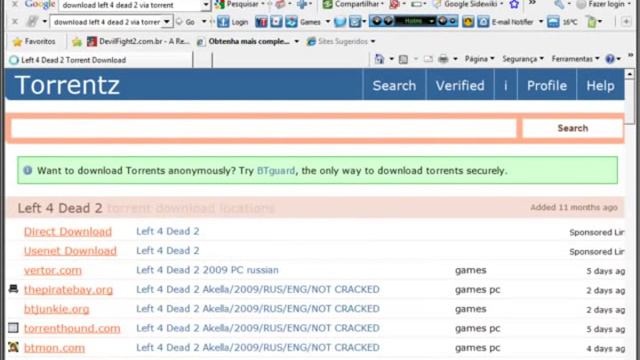Click the Print icon in command bar
The image size is (640, 360).
coord(443,59)
